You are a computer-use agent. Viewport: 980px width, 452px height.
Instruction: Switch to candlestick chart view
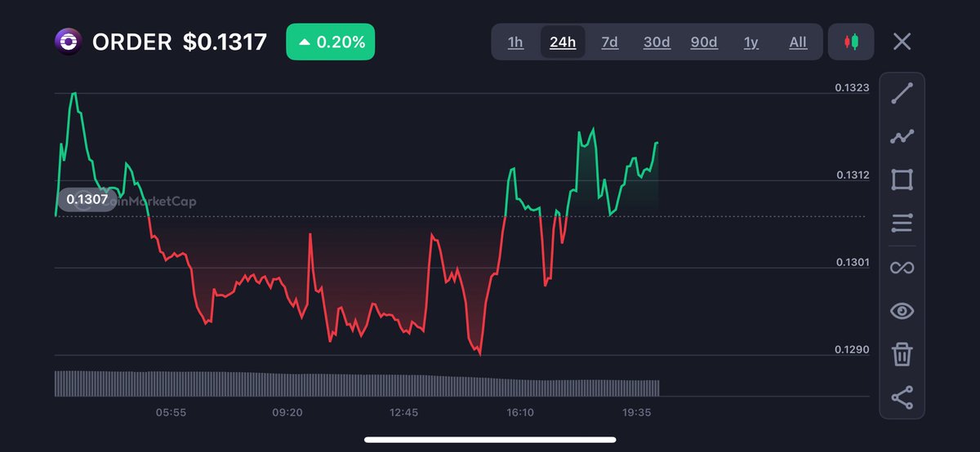pyautogui.click(x=851, y=42)
